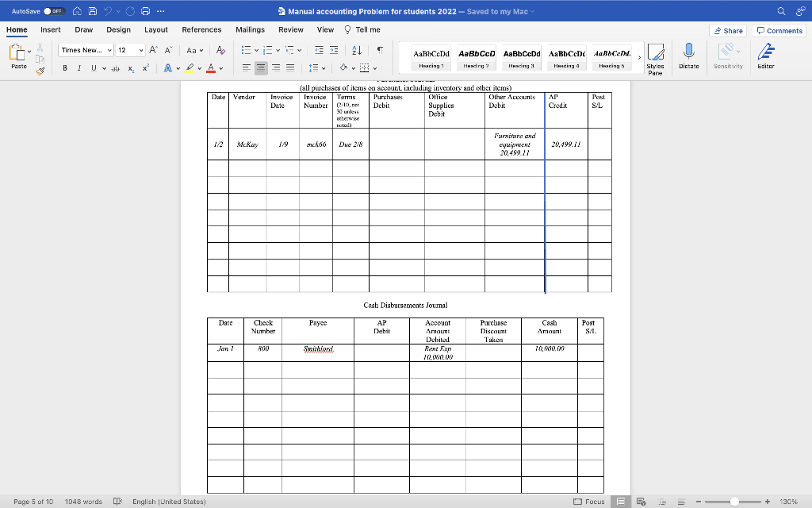Open the Mailings ribbon tab
This screenshot has width=812, height=508.
tap(250, 29)
